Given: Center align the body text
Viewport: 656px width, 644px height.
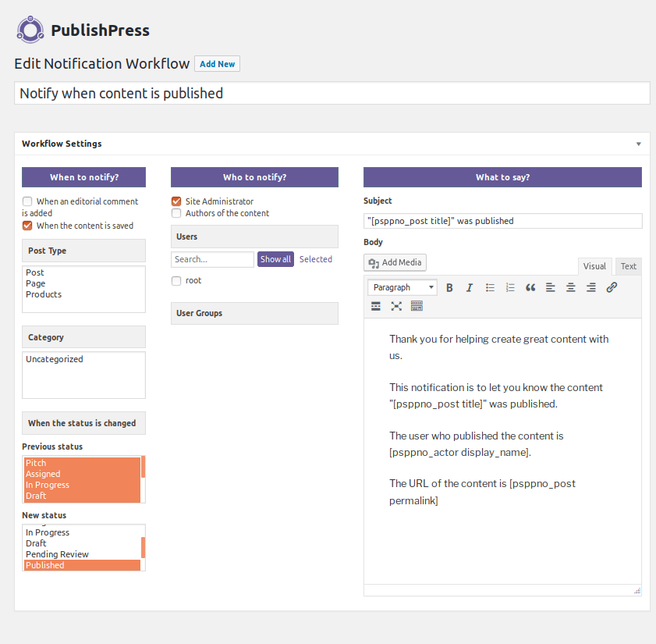Looking at the screenshot, I should pyautogui.click(x=571, y=287).
